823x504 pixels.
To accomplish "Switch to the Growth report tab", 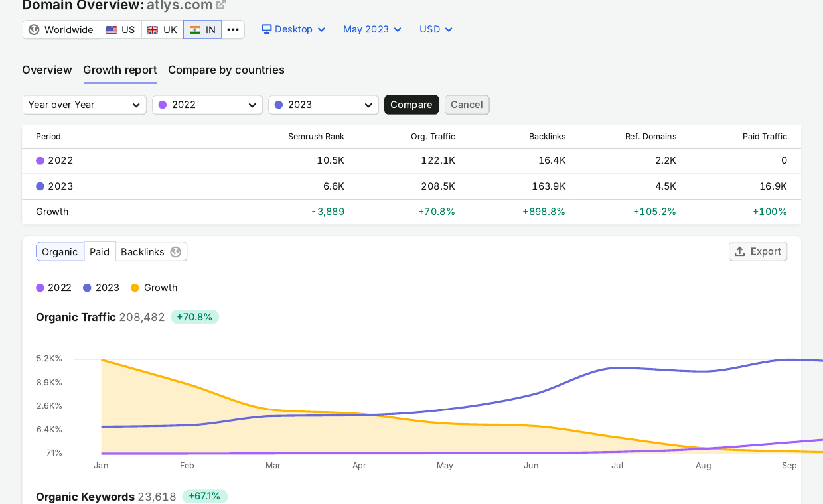I will pos(120,70).
